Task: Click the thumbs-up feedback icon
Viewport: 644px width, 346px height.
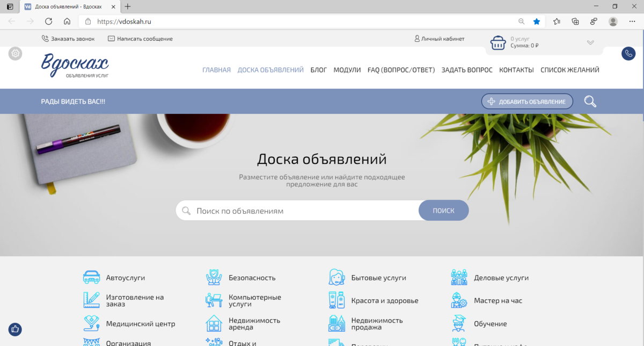Action: pos(15,329)
